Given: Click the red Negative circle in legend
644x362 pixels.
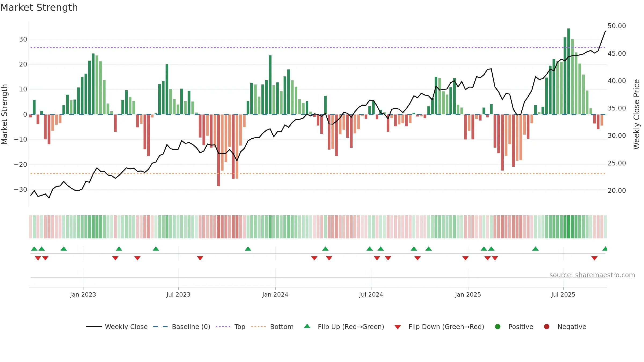Looking at the screenshot, I should tap(547, 327).
